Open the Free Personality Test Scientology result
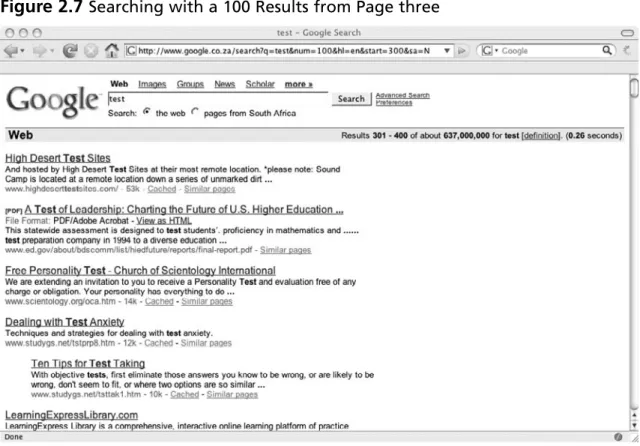The image size is (640, 446). tap(140, 271)
